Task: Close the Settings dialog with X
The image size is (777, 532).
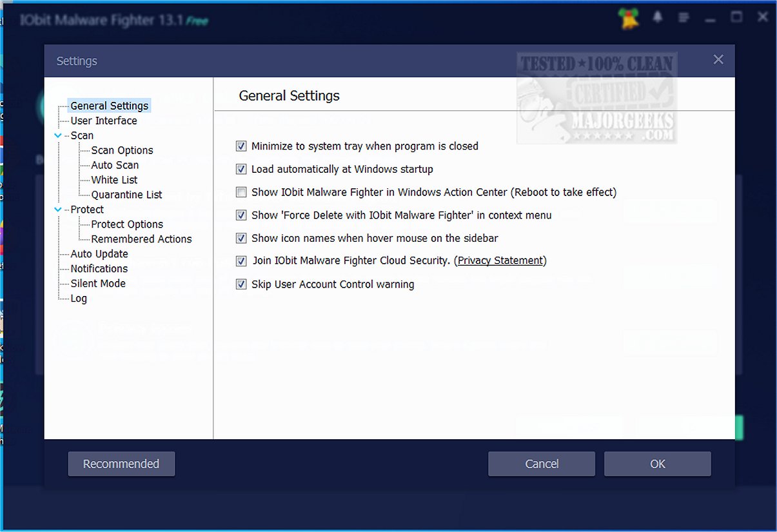Action: click(718, 60)
